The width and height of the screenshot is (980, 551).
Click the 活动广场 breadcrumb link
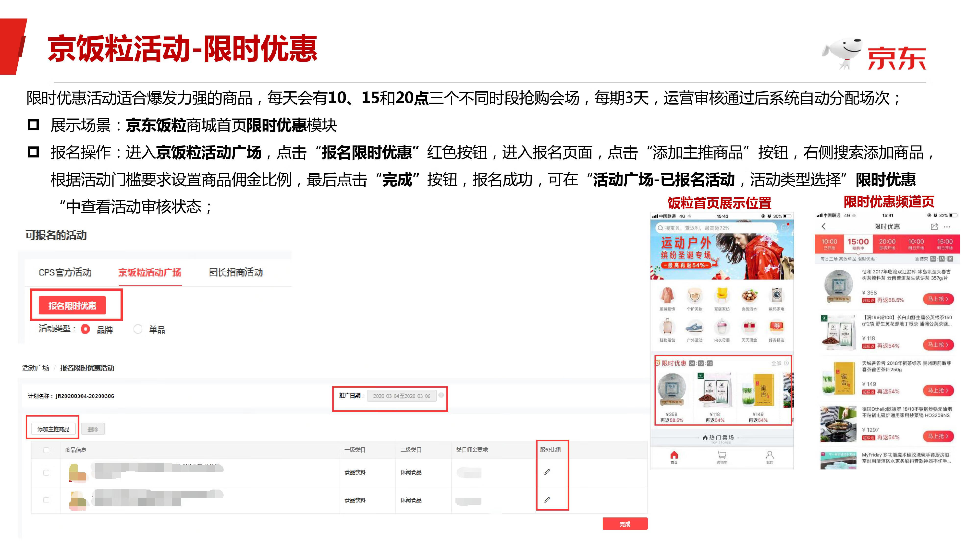pos(36,368)
